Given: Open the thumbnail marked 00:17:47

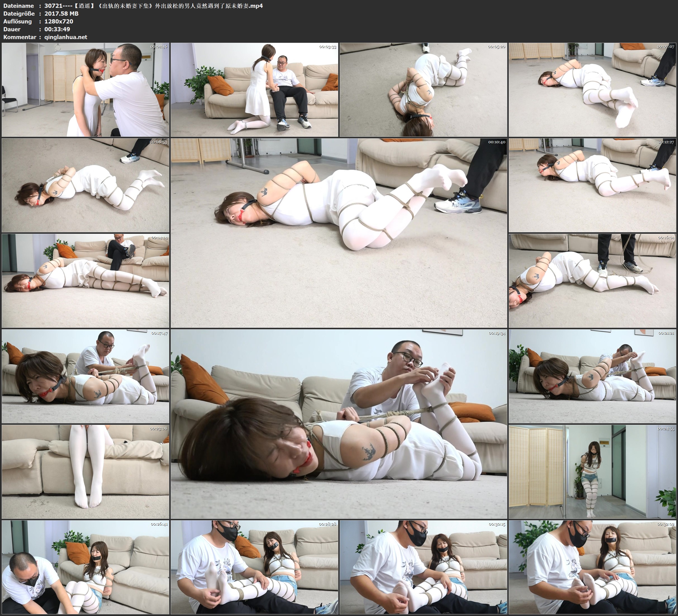Looking at the screenshot, I should click(x=85, y=376).
